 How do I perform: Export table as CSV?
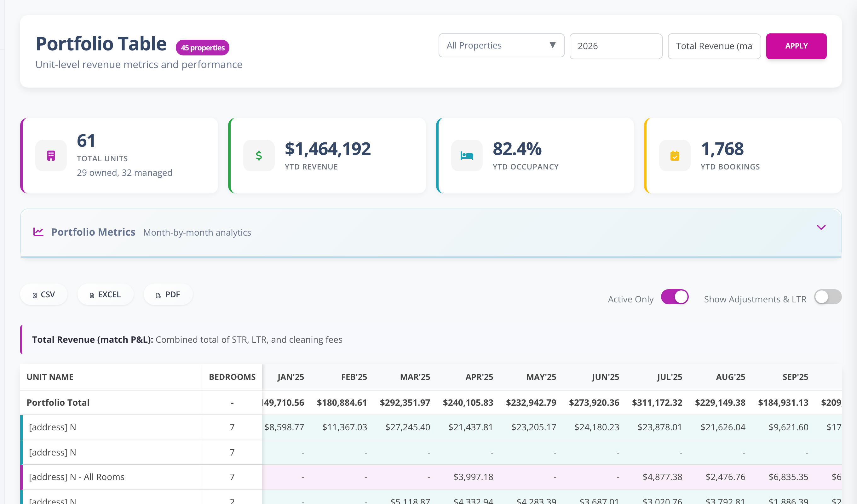(43, 295)
